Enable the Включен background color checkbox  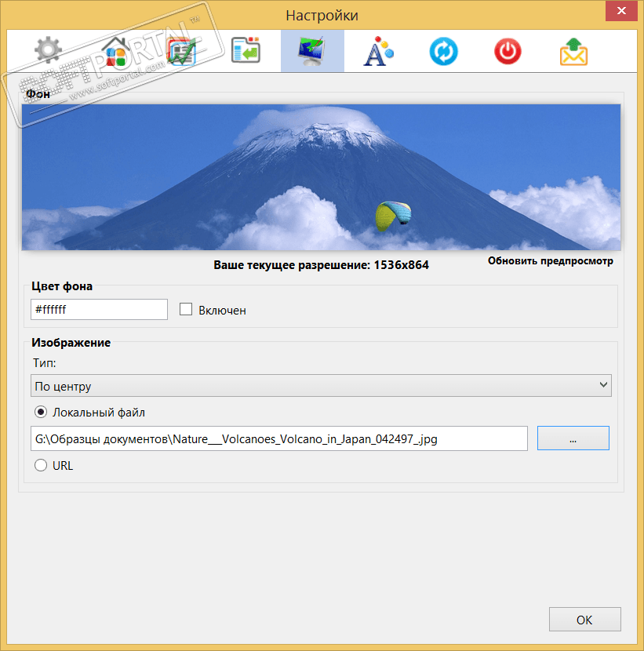click(186, 309)
